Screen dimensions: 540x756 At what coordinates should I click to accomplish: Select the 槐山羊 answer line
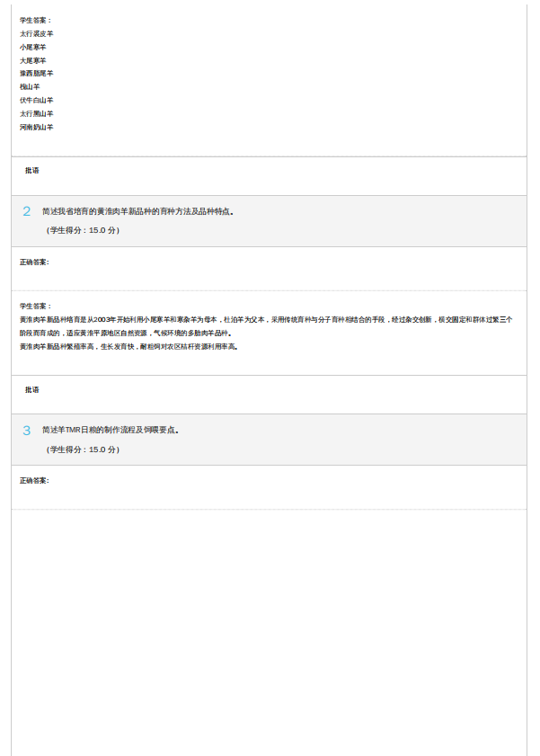click(30, 87)
